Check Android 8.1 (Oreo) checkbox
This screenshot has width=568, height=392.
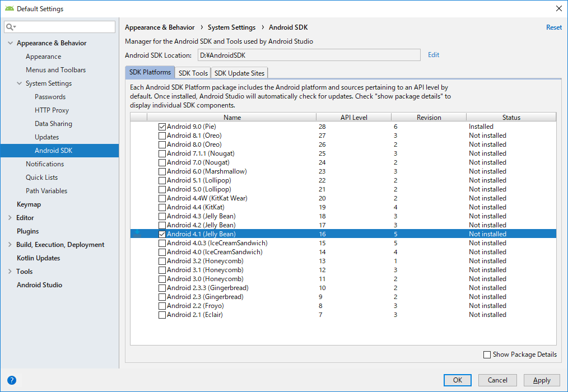click(x=162, y=136)
